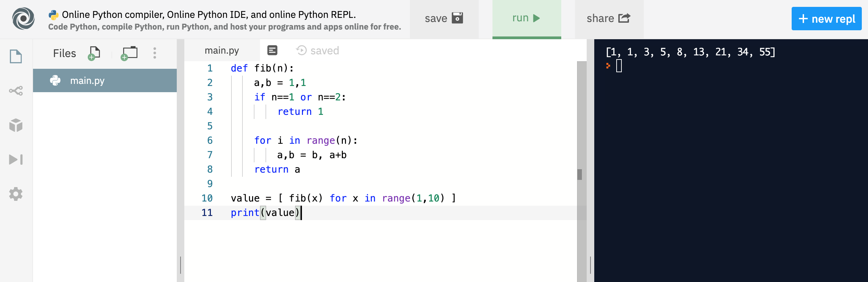Open settings via gear icon

16,194
